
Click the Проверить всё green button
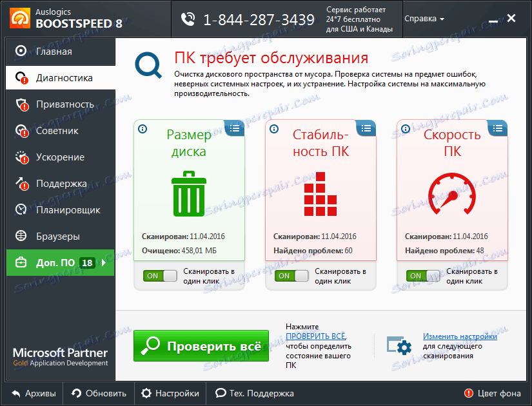click(x=201, y=345)
